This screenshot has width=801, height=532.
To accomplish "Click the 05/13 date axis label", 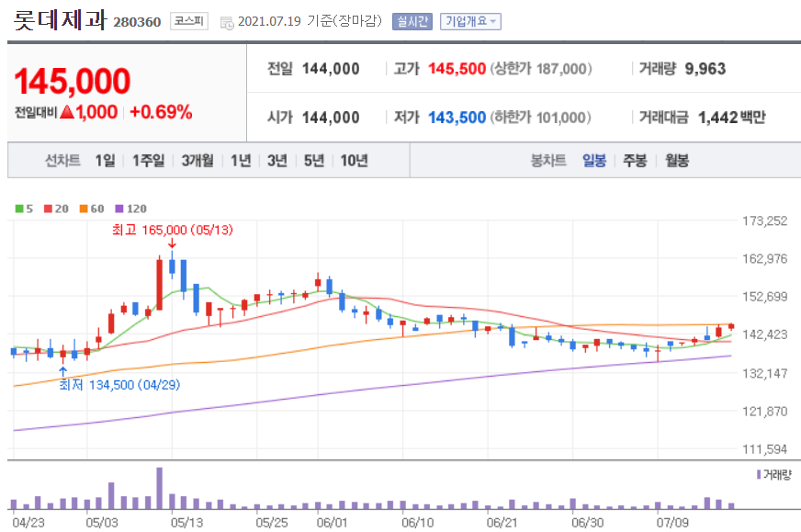I will (186, 523).
